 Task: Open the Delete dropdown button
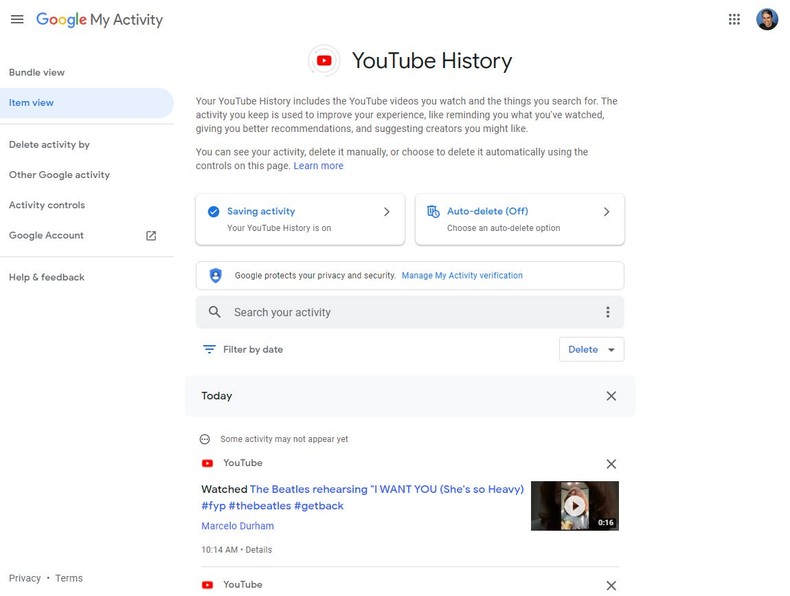coord(591,350)
